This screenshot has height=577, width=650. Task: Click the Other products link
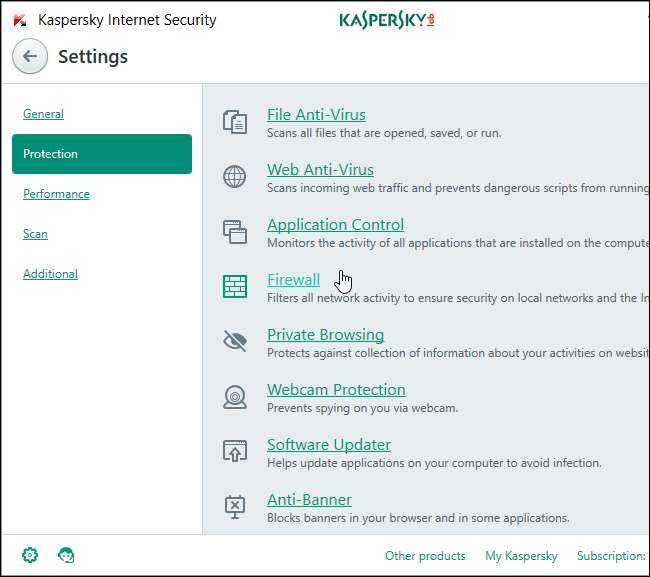425,555
